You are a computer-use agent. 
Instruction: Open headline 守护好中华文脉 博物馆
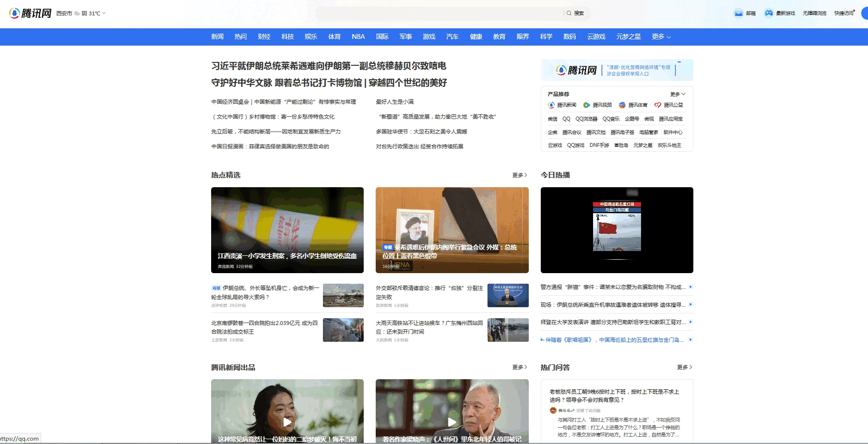coord(329,83)
